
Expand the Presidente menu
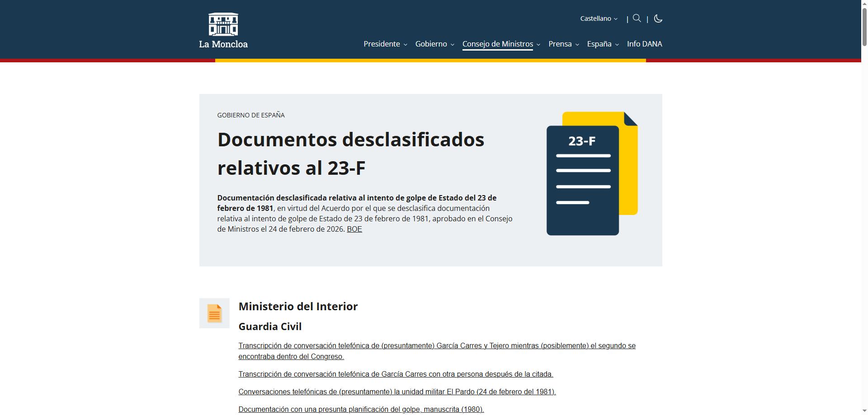coord(385,44)
